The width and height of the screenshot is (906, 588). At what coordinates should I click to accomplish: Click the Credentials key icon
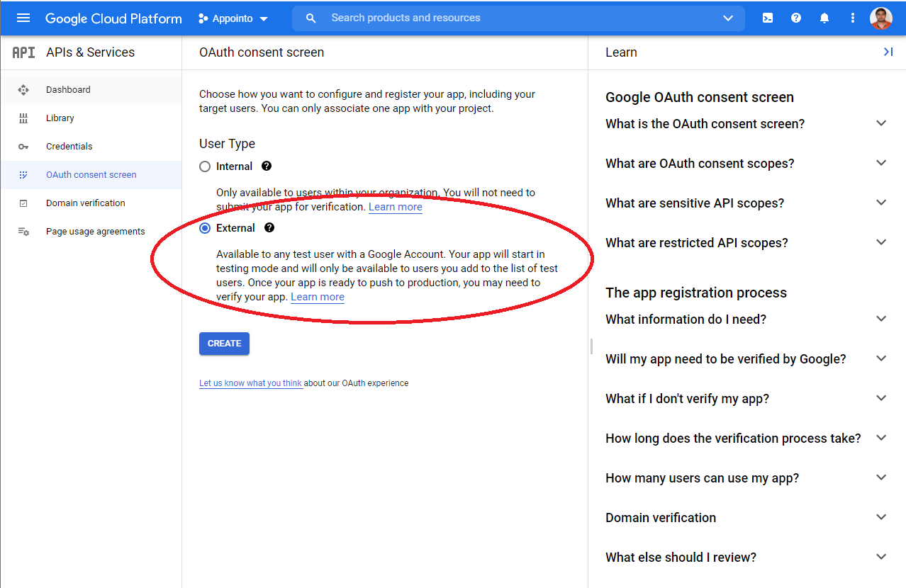pyautogui.click(x=23, y=147)
